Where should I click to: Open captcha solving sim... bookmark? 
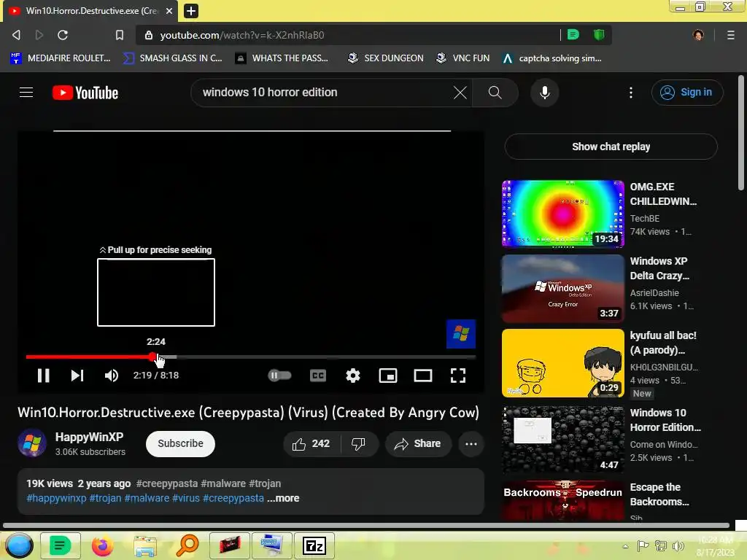coord(553,58)
